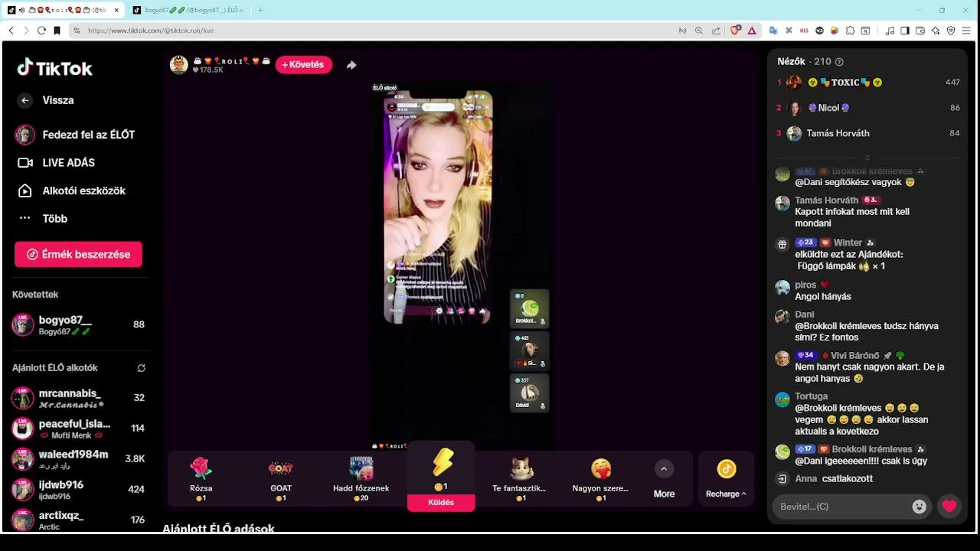The height and width of the screenshot is (551, 980).
Task: Click guest thumbnail with 463
Action: [x=530, y=351]
